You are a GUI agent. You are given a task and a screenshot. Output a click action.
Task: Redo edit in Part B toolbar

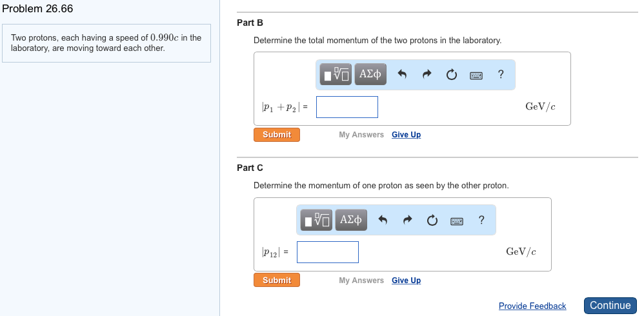tap(427, 74)
